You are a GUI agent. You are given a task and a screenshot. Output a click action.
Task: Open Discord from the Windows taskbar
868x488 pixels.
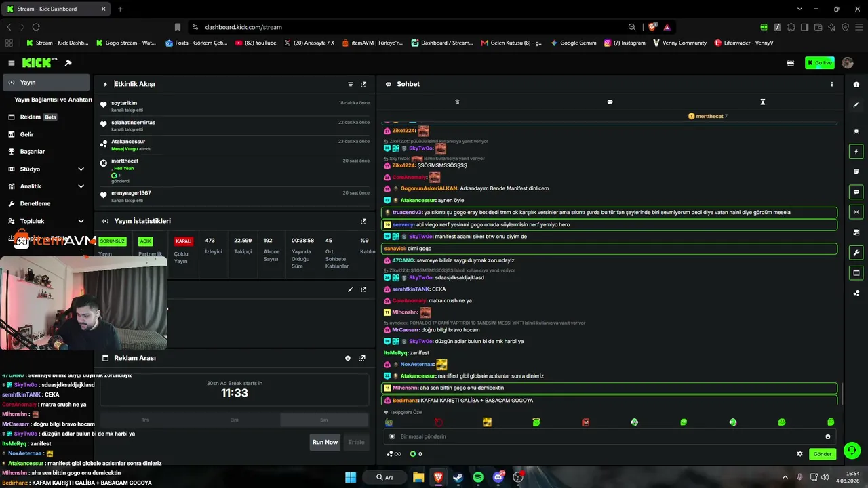[498, 477]
